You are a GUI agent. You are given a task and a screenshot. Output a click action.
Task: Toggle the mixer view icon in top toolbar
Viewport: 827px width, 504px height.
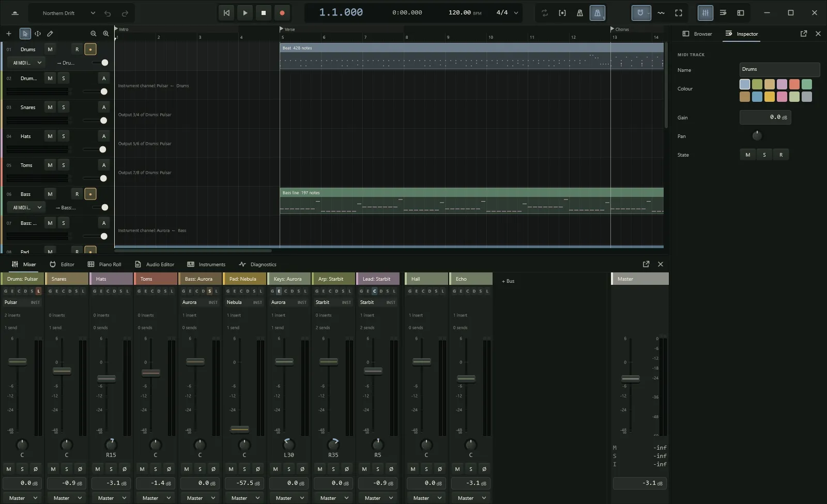pyautogui.click(x=706, y=13)
